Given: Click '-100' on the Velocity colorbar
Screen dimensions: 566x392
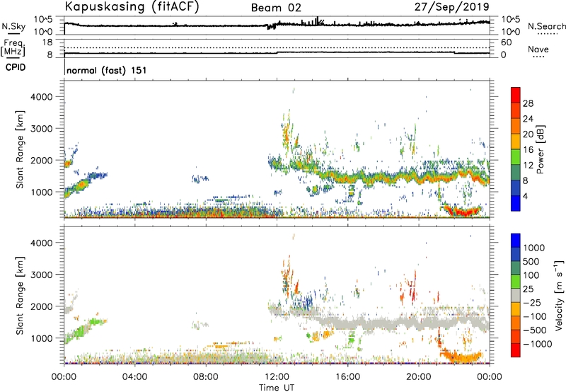Looking at the screenshot, I should coord(535,316).
